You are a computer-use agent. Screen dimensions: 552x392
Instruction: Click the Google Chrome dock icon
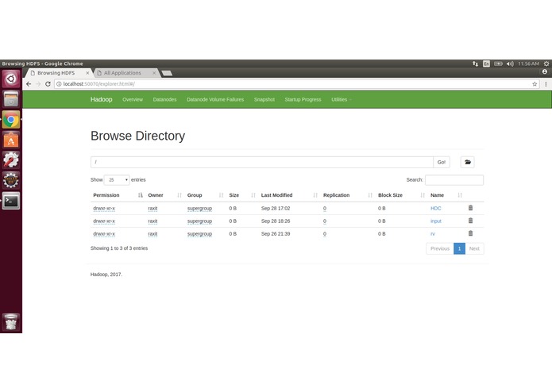click(11, 120)
